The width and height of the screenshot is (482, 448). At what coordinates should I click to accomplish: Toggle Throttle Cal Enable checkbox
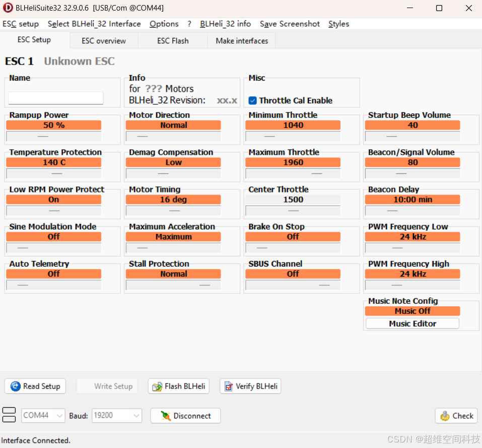tap(252, 101)
